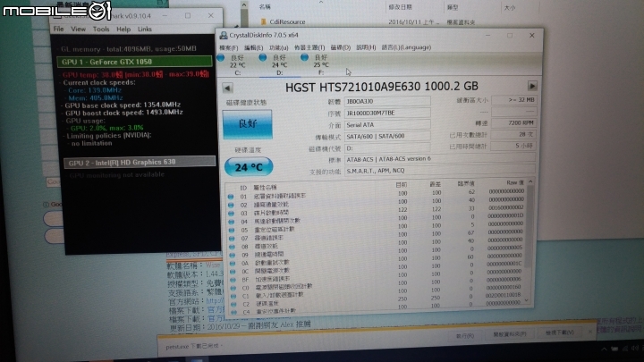Close the download notification bar

click(590, 332)
